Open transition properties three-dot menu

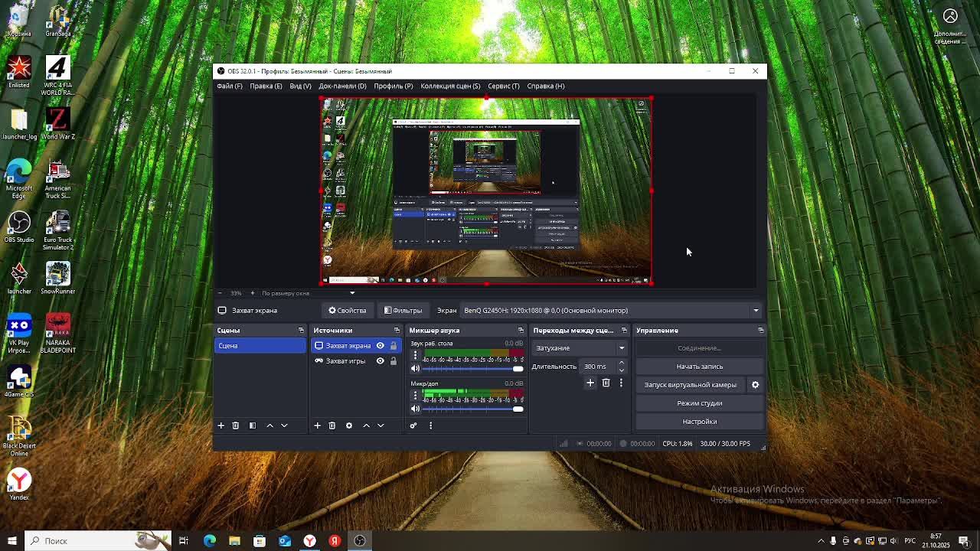[621, 383]
